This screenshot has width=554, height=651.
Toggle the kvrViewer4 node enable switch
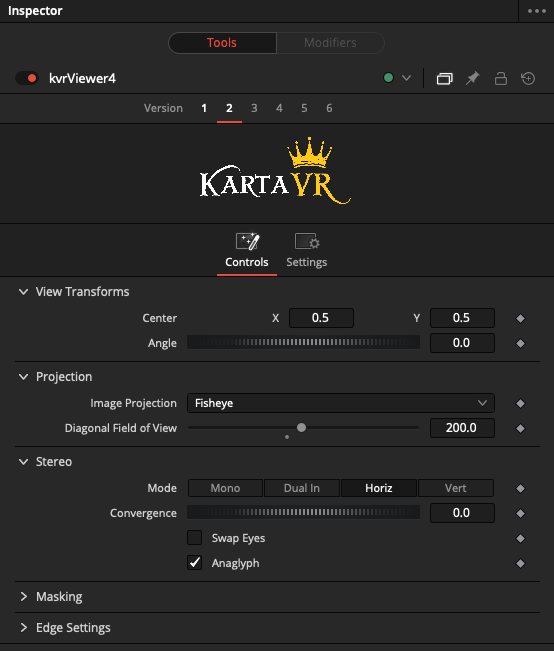point(27,78)
